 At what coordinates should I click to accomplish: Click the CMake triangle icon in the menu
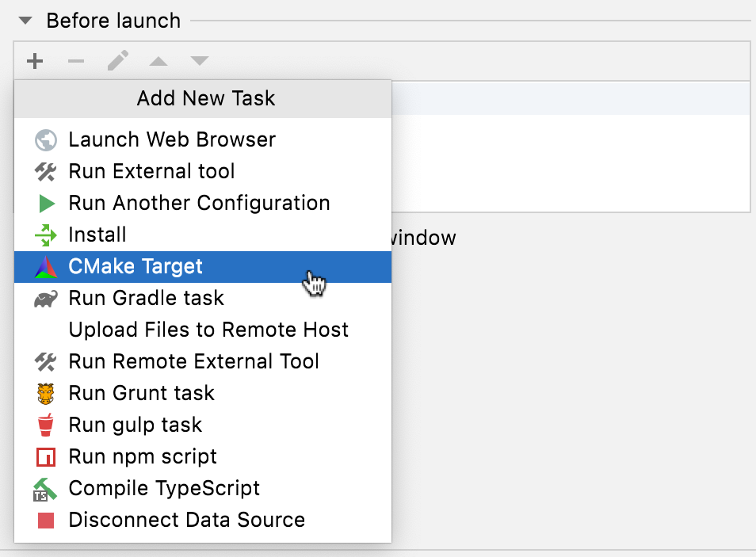[x=45, y=267]
